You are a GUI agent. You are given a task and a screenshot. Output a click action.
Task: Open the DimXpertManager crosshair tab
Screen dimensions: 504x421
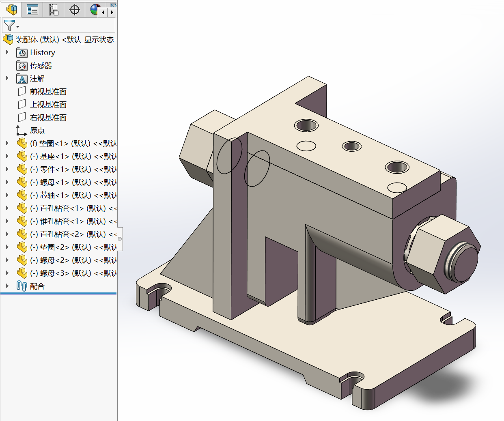click(75, 9)
